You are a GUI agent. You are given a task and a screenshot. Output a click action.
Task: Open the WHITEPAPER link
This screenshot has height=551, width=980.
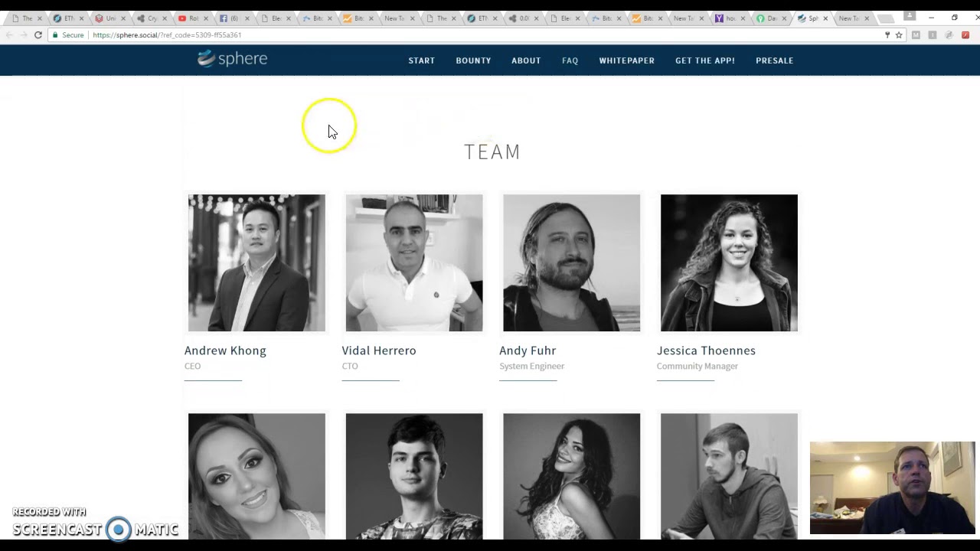coord(626,60)
